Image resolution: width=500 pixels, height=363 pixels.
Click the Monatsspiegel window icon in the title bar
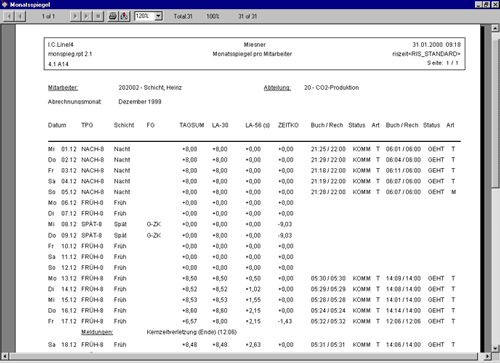point(5,4)
